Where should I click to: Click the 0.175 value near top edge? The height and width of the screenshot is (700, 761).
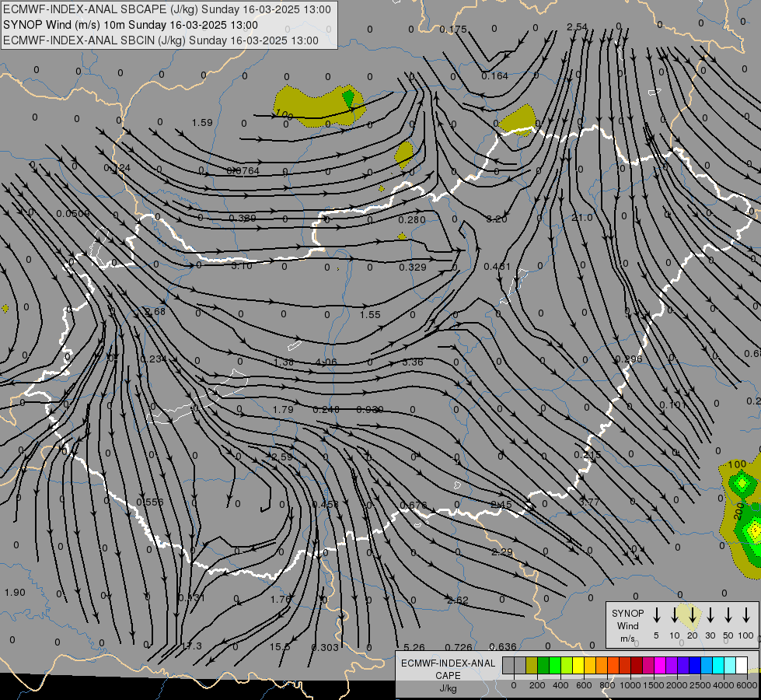pos(453,30)
